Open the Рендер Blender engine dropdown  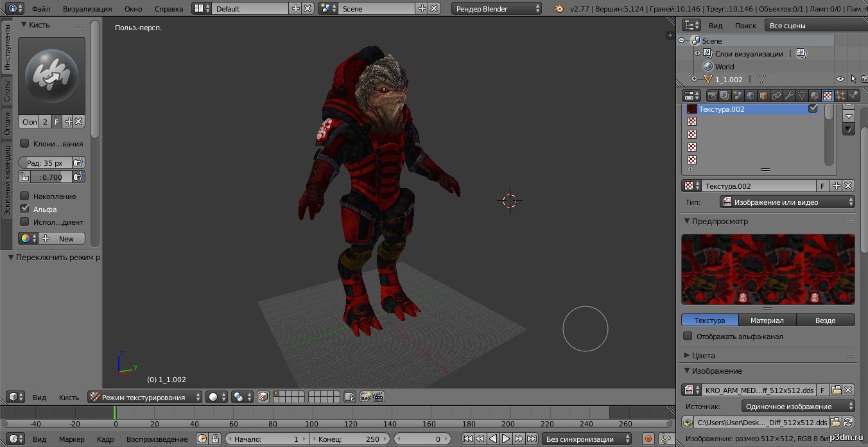pyautogui.click(x=498, y=8)
